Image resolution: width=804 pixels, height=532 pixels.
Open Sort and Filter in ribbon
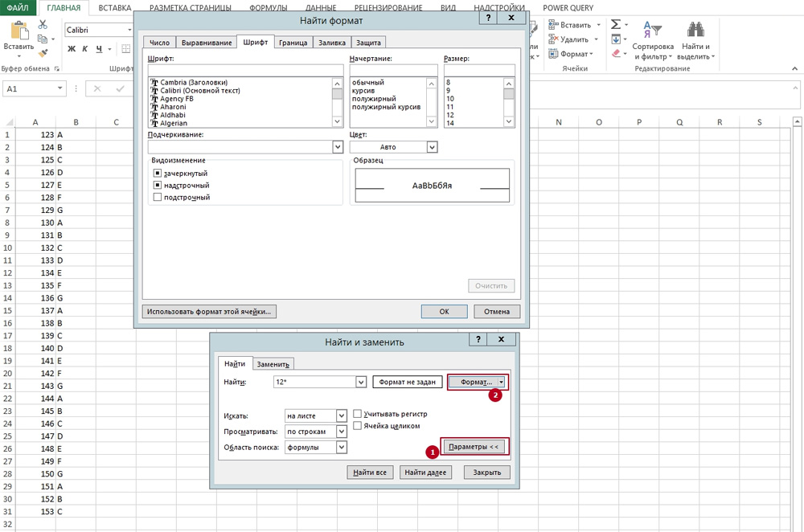point(652,40)
